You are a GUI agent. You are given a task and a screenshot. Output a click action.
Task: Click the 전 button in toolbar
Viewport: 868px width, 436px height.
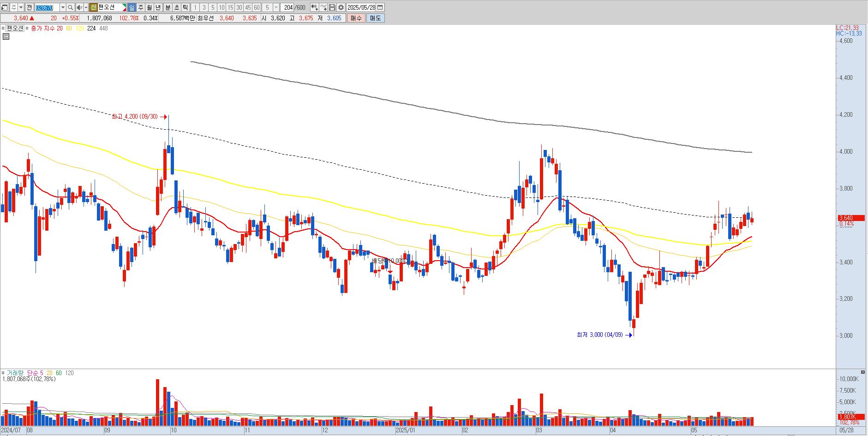coord(29,7)
